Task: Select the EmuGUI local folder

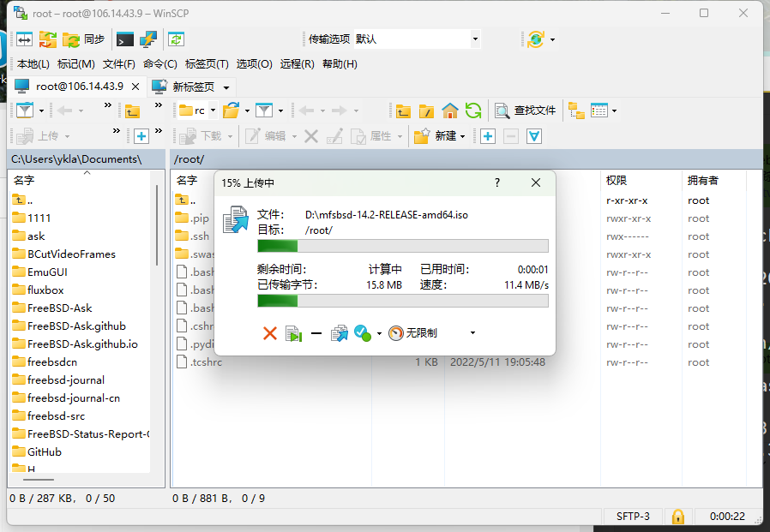Action: 39,272
